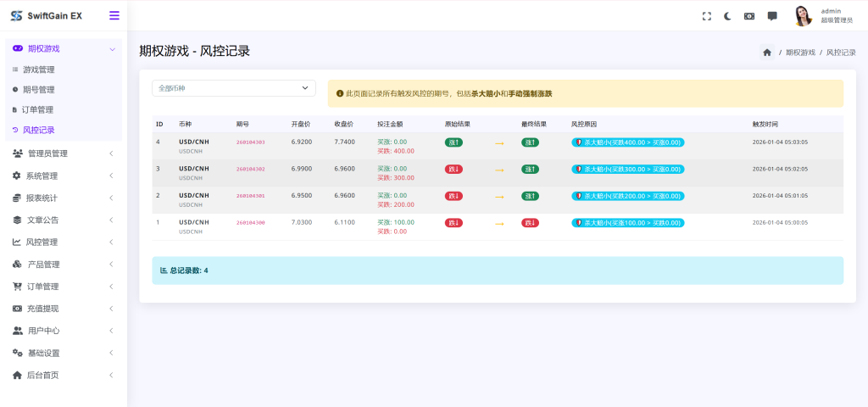Click the 买涨100.00 risk reason badge
868x407 pixels.
point(628,223)
